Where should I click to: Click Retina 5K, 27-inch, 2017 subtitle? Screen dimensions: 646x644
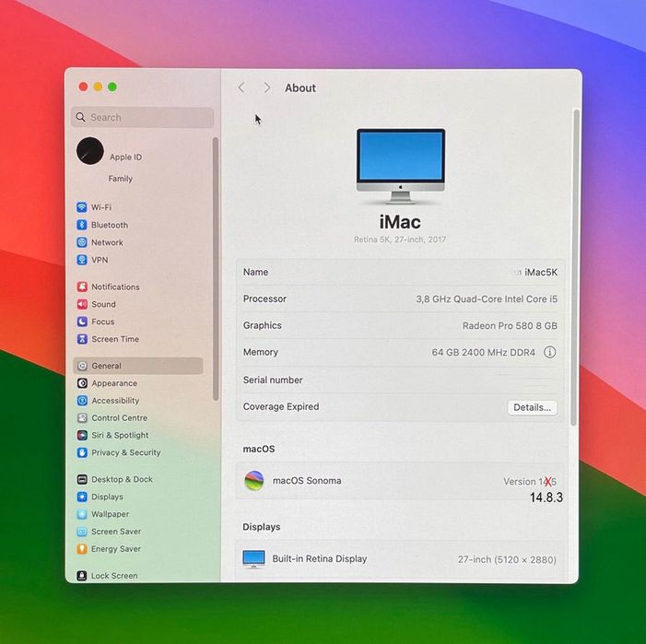tap(400, 240)
